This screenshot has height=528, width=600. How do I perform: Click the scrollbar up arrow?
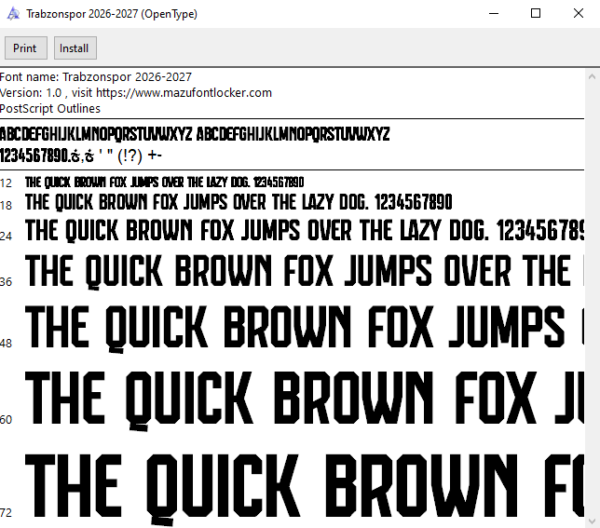592,77
